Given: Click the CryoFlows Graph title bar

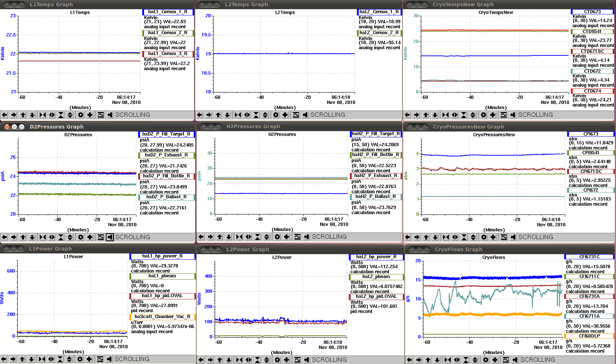Looking at the screenshot, I should pyautogui.click(x=510, y=249).
